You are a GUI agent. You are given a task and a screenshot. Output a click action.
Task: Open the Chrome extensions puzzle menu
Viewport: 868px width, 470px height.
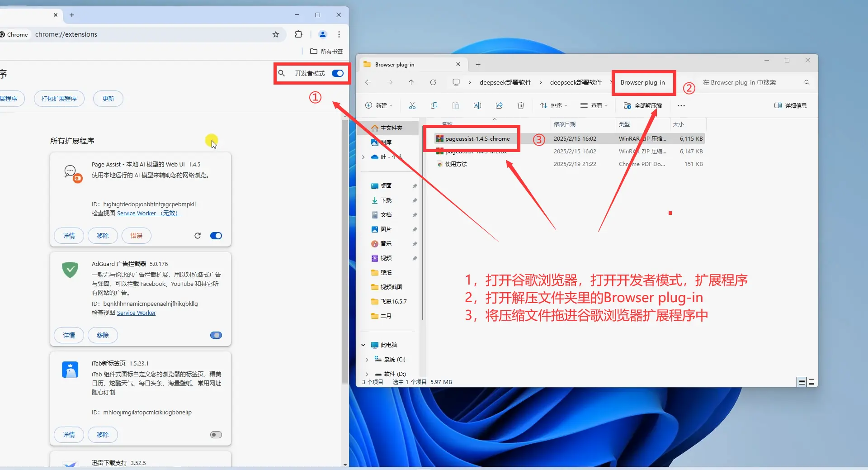pyautogui.click(x=298, y=34)
